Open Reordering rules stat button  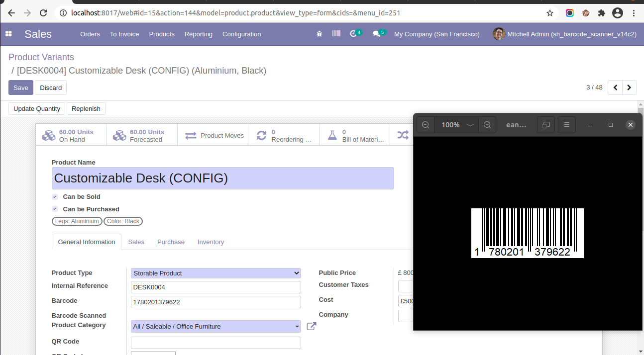284,135
